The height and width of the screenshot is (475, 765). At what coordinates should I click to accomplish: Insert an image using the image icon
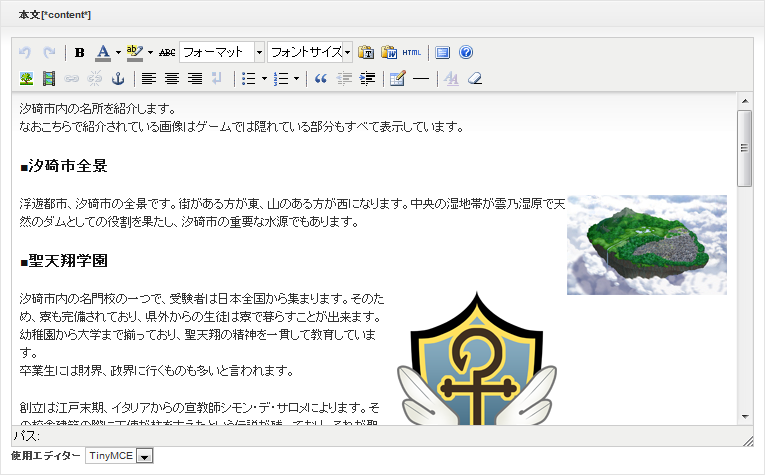pyautogui.click(x=27, y=79)
